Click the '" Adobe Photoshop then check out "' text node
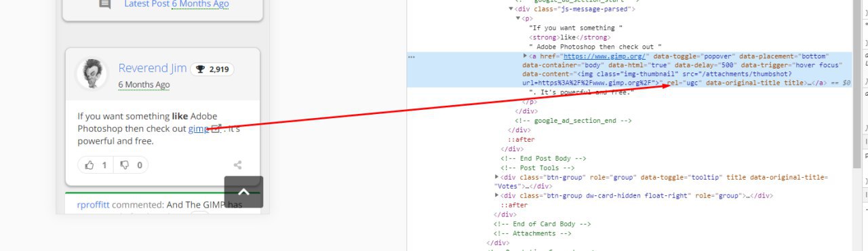This screenshot has height=251, width=868. (595, 47)
